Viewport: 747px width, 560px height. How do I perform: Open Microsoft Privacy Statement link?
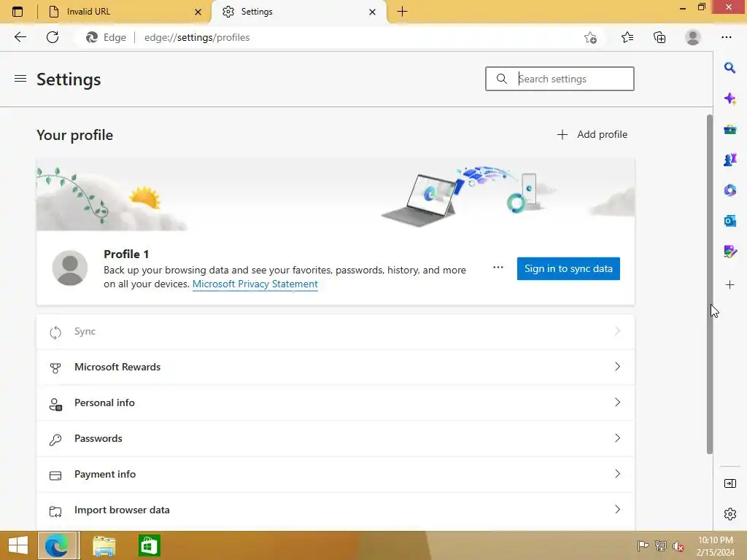(x=255, y=284)
